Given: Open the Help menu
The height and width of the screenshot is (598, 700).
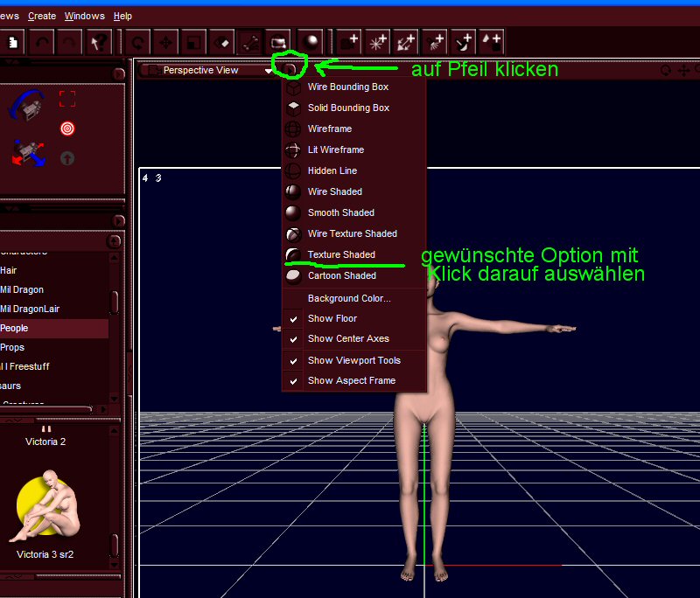Looking at the screenshot, I should [122, 16].
